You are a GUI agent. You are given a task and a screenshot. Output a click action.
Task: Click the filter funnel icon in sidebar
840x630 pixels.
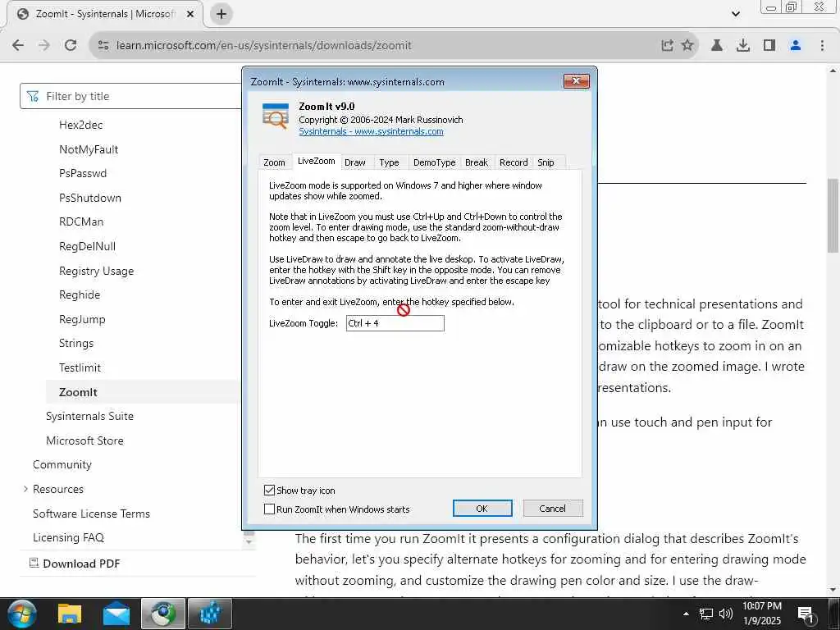(x=33, y=97)
